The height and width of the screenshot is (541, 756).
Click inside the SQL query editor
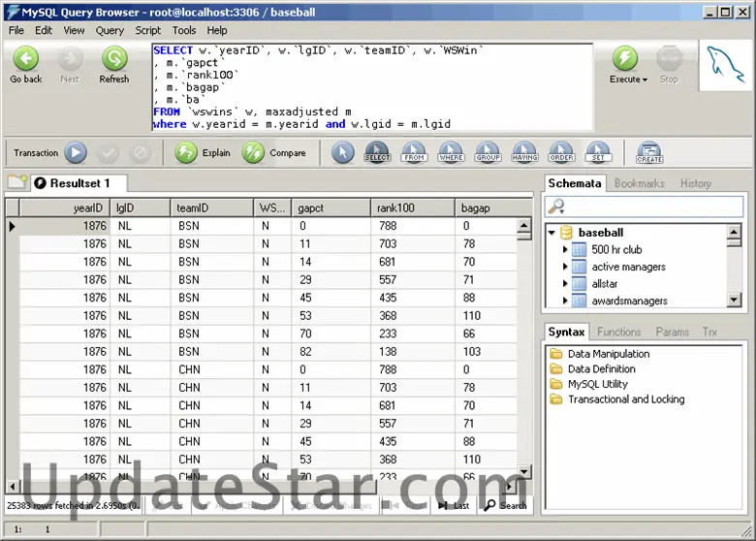pyautogui.click(x=372, y=87)
